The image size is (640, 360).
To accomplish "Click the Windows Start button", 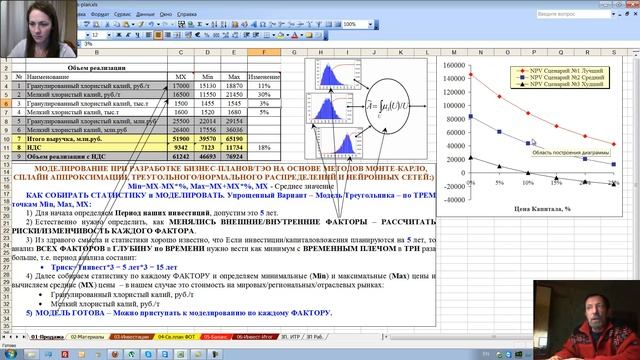I will tap(10, 353).
